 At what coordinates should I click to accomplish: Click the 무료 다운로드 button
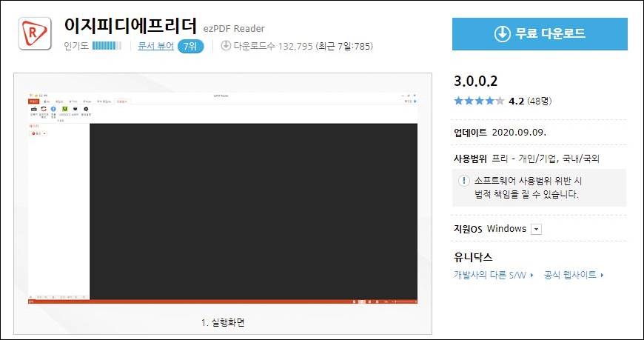(540, 34)
